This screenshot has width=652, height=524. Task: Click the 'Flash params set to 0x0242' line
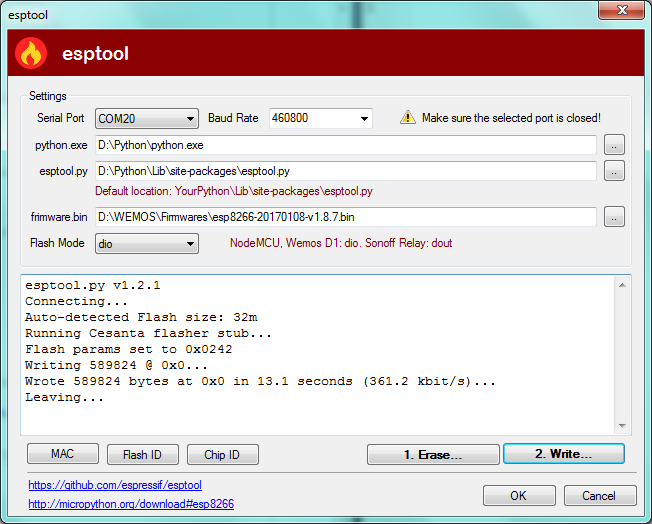tap(128, 349)
